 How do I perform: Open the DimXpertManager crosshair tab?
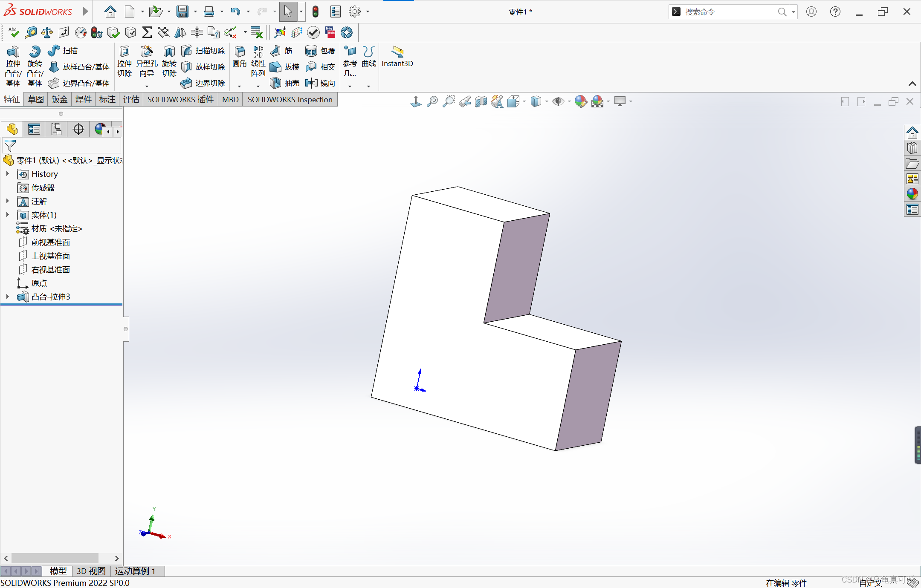tap(78, 129)
